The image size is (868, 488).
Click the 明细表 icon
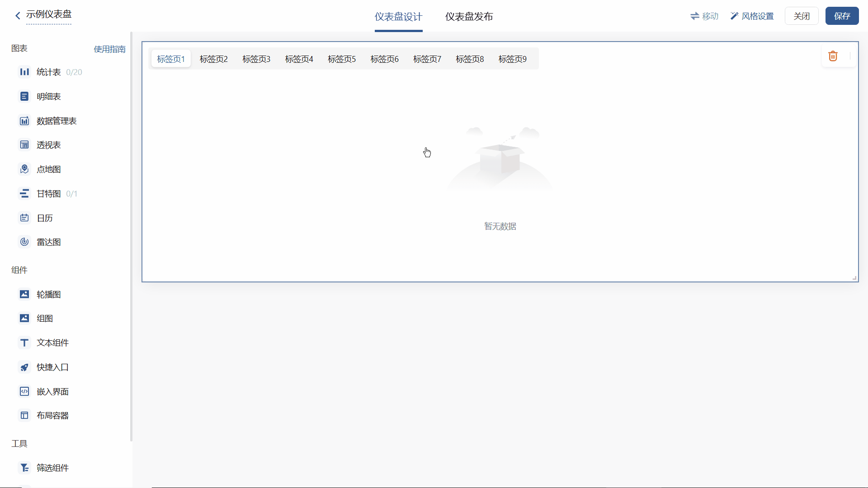[24, 96]
